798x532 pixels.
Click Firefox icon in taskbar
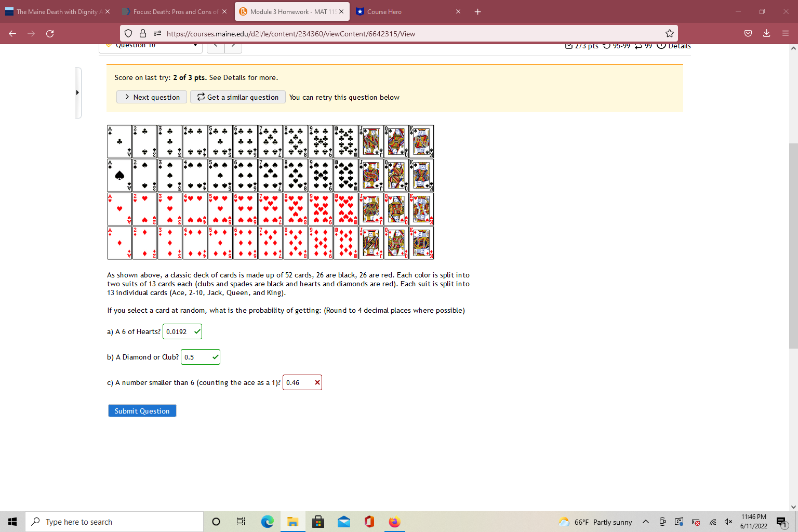[x=395, y=522]
